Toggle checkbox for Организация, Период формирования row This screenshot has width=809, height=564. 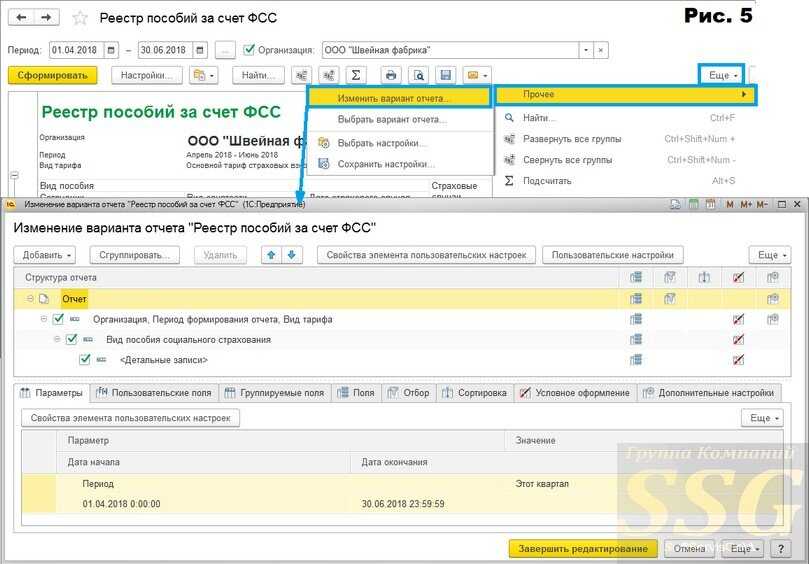coord(58,319)
